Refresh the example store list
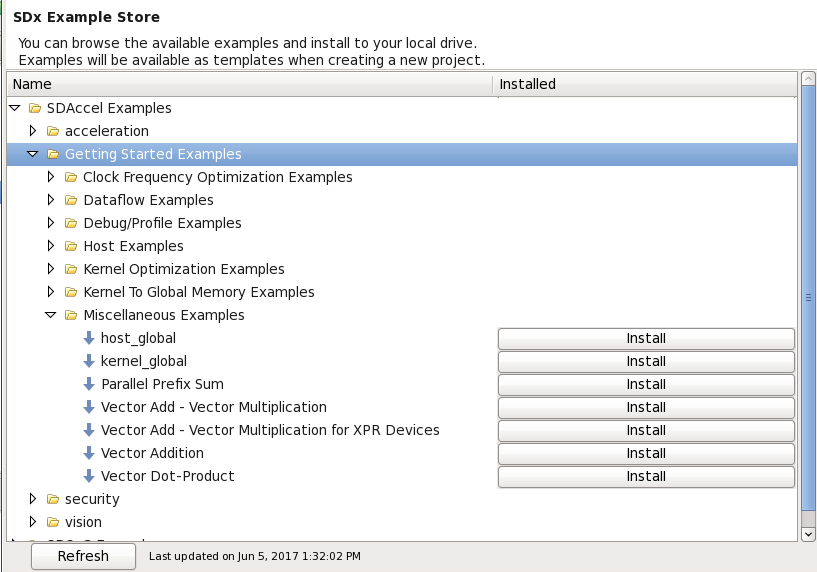 point(83,556)
